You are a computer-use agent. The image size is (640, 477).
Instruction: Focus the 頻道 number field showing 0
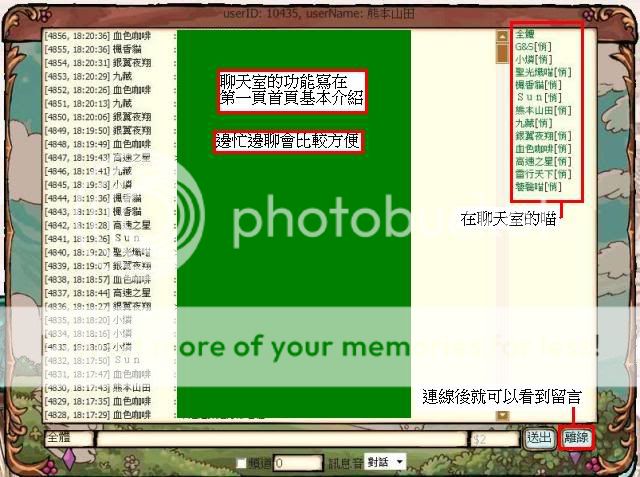[x=298, y=463]
